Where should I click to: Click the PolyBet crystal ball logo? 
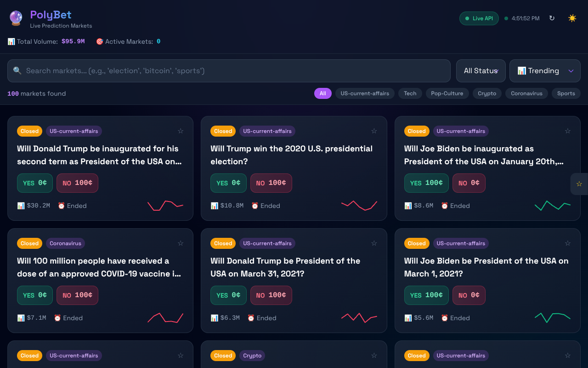[16, 18]
